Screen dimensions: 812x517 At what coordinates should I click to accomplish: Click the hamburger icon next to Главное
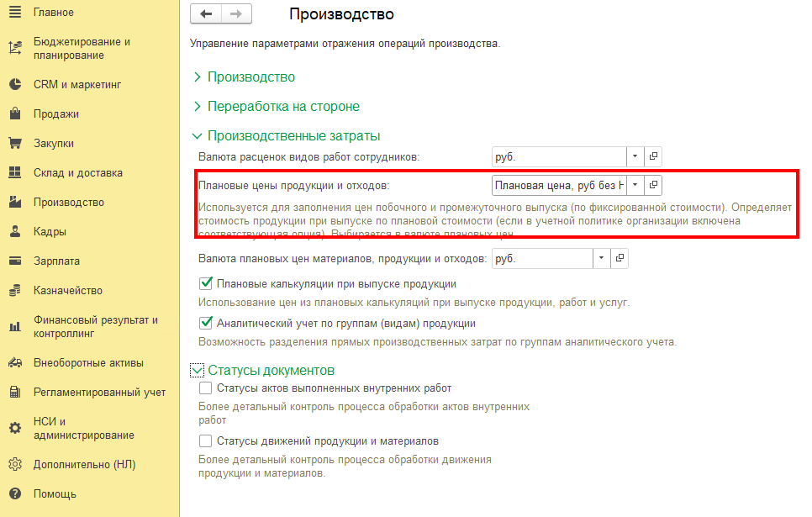click(15, 12)
